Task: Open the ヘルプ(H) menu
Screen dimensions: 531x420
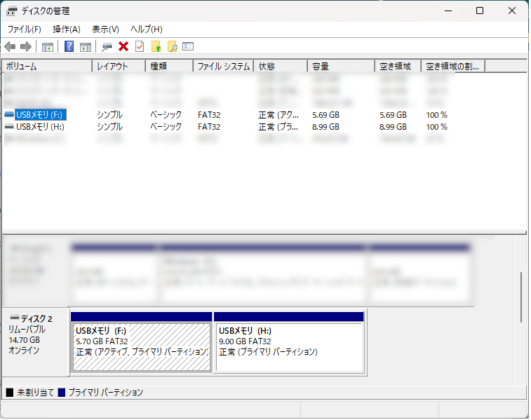Action: (147, 29)
